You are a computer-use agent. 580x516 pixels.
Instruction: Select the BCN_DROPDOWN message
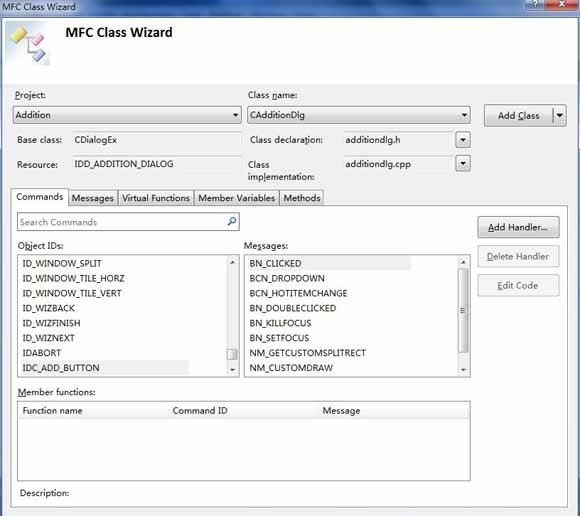[x=287, y=278]
